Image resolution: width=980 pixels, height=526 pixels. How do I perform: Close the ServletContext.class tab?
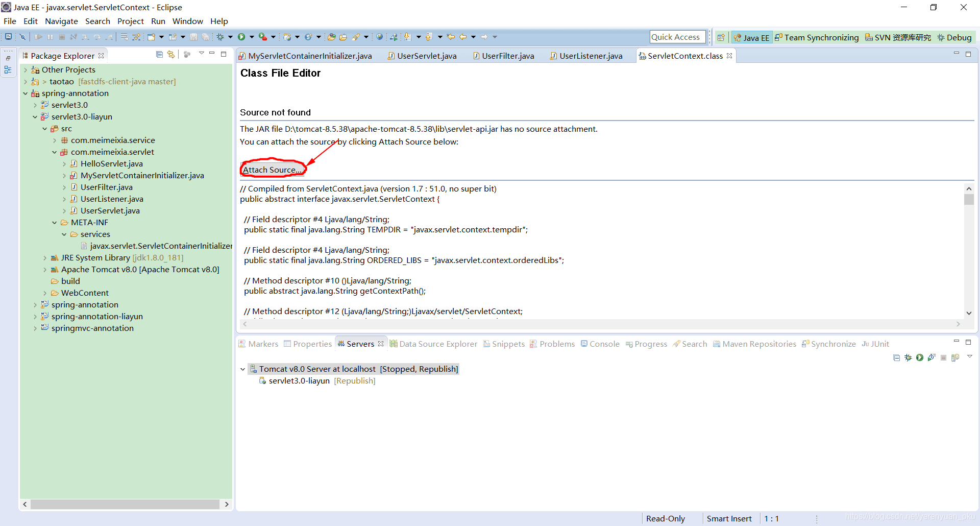729,56
